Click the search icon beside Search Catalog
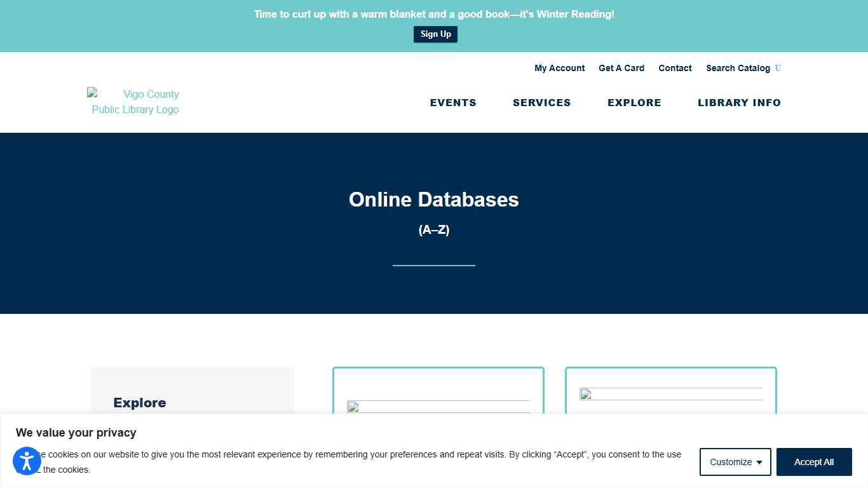The height and width of the screenshot is (488, 868). click(779, 68)
